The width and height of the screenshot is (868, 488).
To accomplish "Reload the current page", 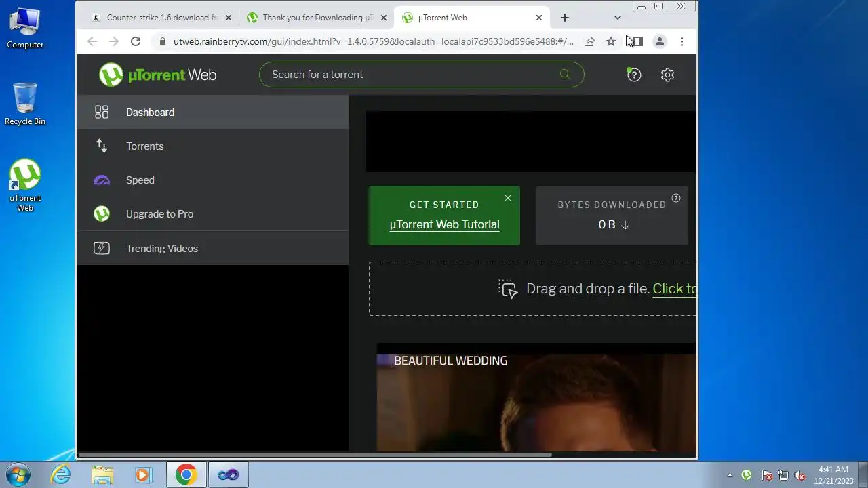I will [x=136, y=41].
